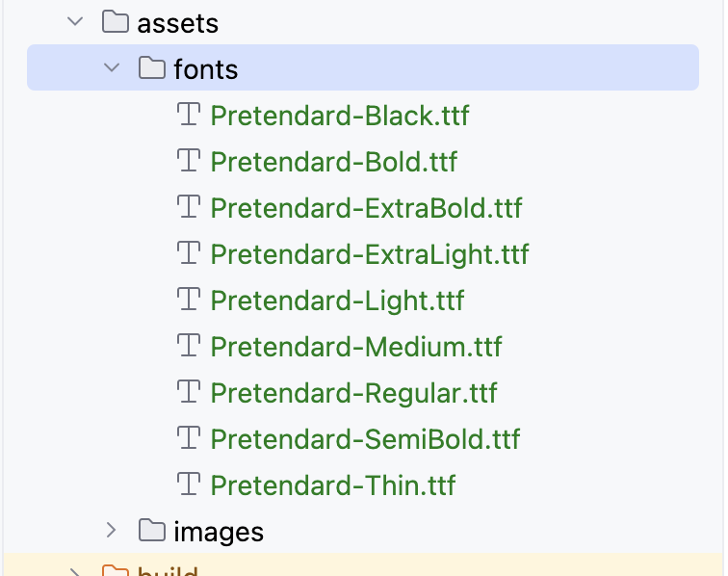
Task: Click the fonts folder icon
Action: [x=151, y=68]
